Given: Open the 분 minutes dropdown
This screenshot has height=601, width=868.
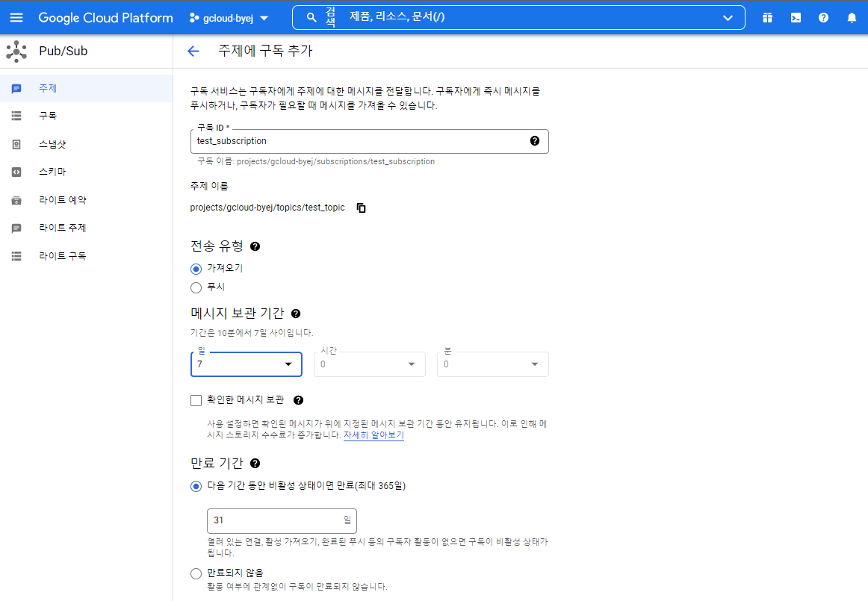Looking at the screenshot, I should tap(493, 364).
